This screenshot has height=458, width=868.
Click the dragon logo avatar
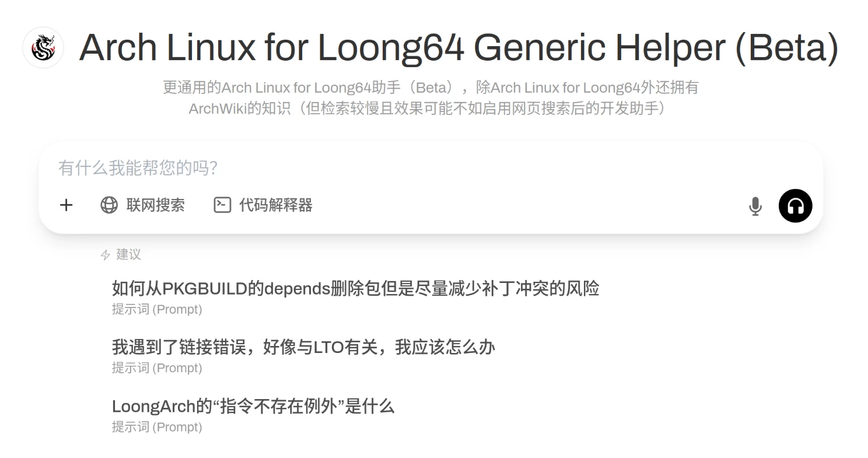(x=43, y=47)
